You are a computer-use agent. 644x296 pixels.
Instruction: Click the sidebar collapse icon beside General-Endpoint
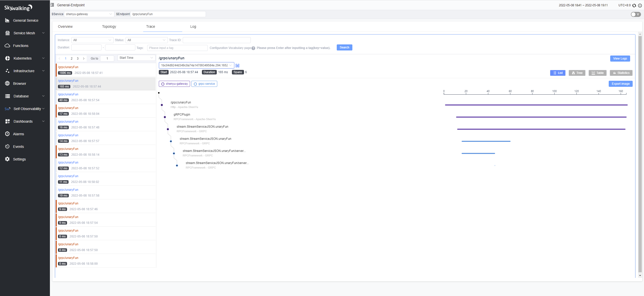[52, 5]
